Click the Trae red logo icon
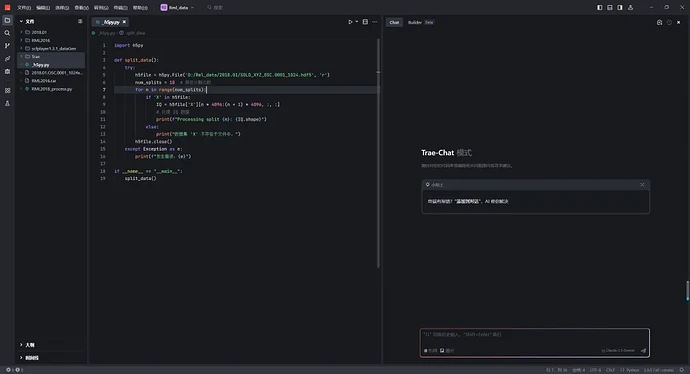The height and width of the screenshot is (374, 690). 7,7
